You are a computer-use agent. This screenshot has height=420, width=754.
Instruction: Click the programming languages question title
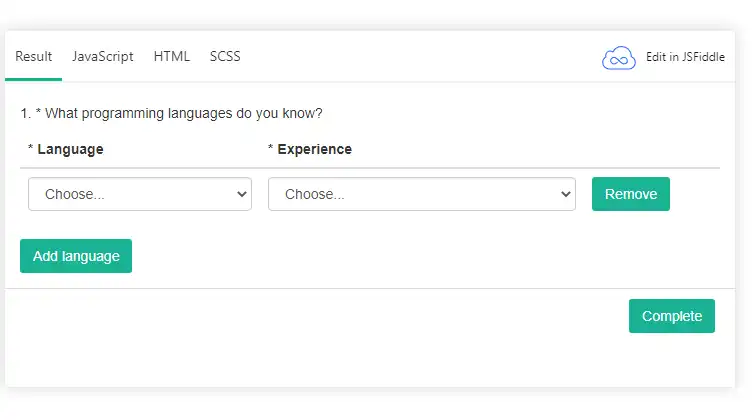pos(184,113)
